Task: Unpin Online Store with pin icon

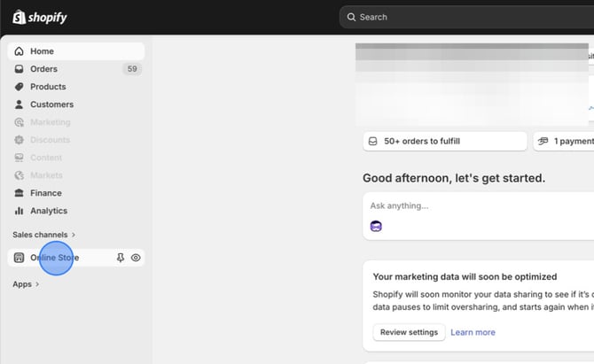Action: pyautogui.click(x=121, y=258)
